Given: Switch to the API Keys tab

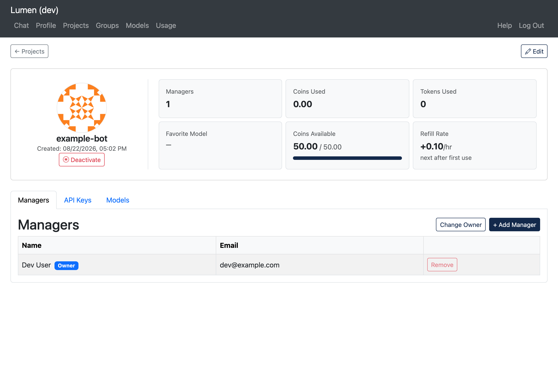Looking at the screenshot, I should pos(78,200).
